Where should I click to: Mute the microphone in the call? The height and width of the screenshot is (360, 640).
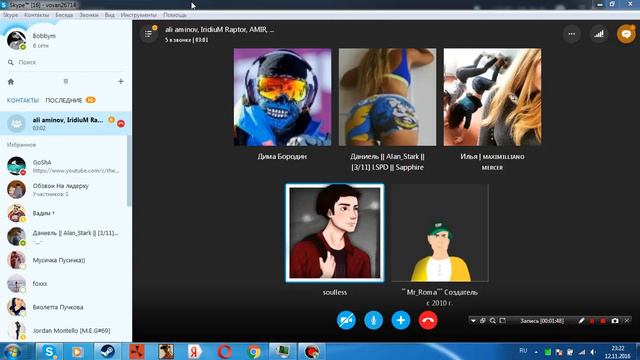(373, 320)
